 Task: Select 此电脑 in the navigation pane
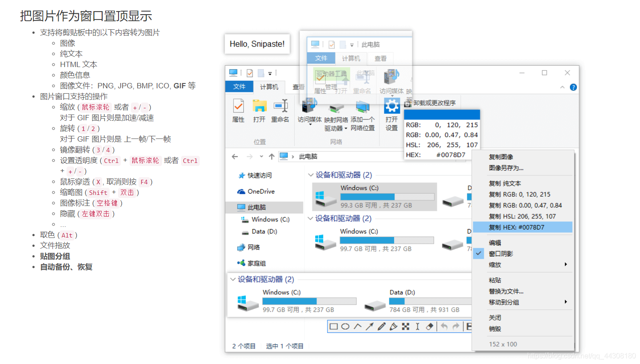tap(265, 207)
